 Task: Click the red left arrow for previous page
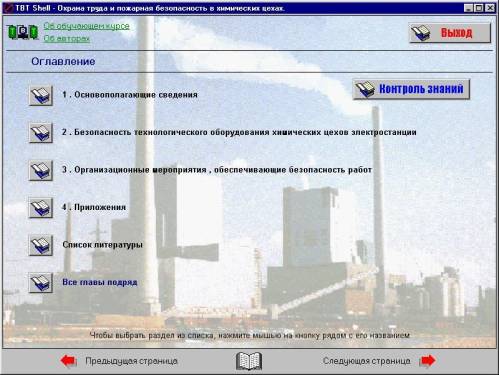point(68,361)
